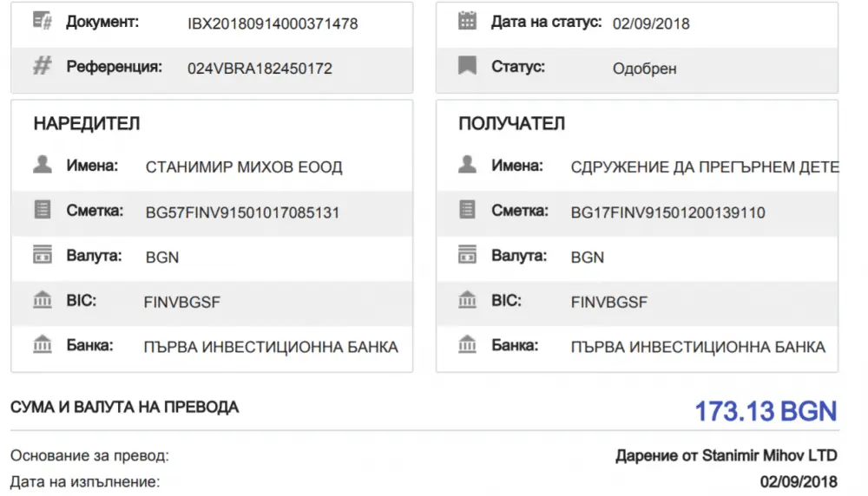Screen dimensions: 868x496
Task: Click the bank icon next to recipient's Банка
Action: coord(468,346)
